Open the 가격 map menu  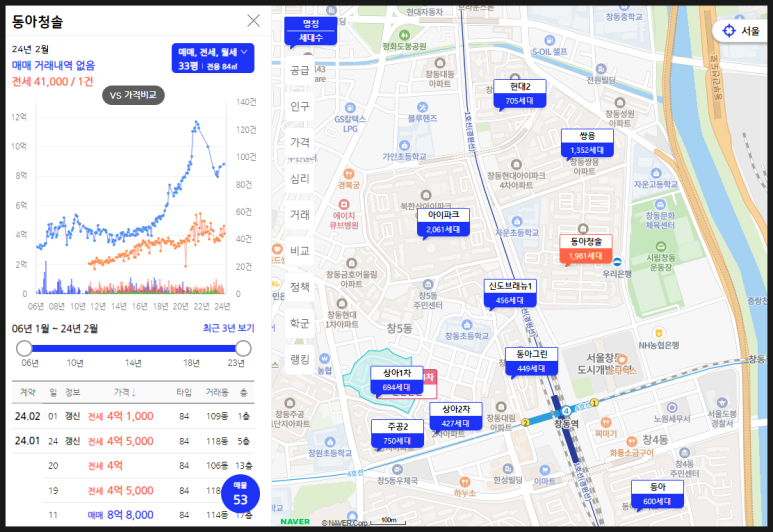point(299,142)
